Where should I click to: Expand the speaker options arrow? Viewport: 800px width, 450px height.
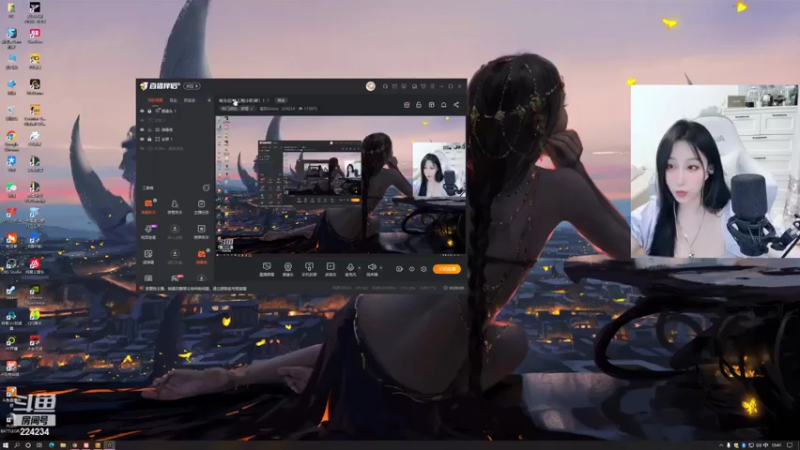[381, 268]
